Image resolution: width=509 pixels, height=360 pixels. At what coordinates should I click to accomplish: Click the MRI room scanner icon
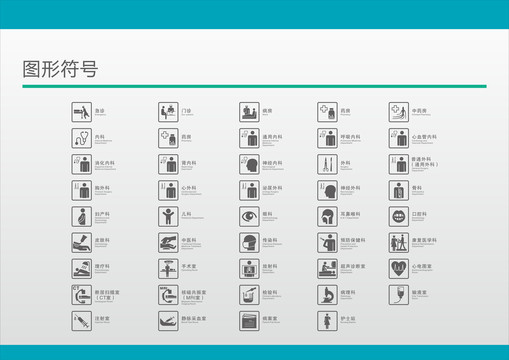168,295
